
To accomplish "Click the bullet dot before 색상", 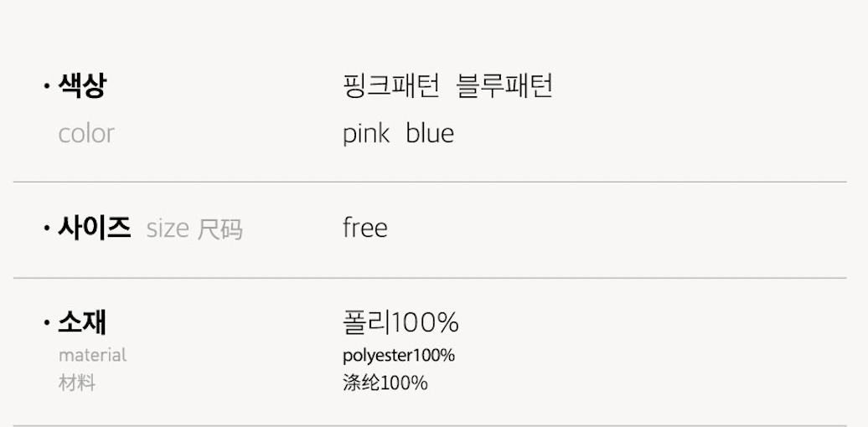I will pyautogui.click(x=47, y=86).
